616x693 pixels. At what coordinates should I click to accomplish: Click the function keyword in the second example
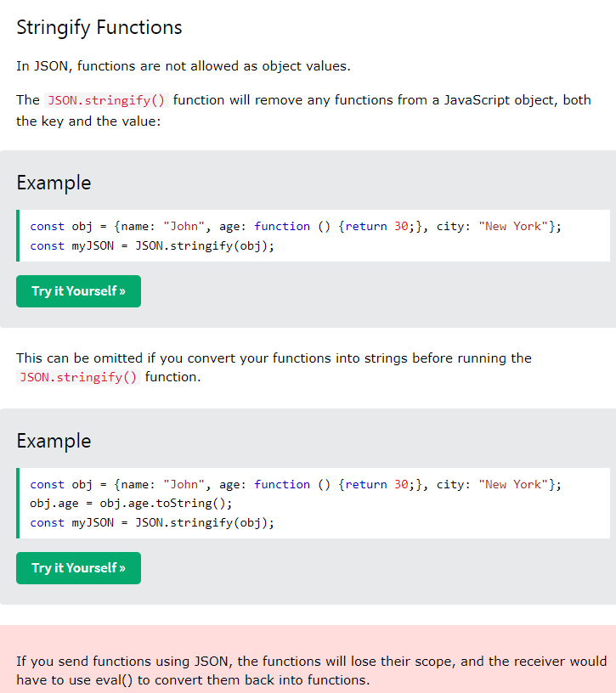tap(282, 484)
